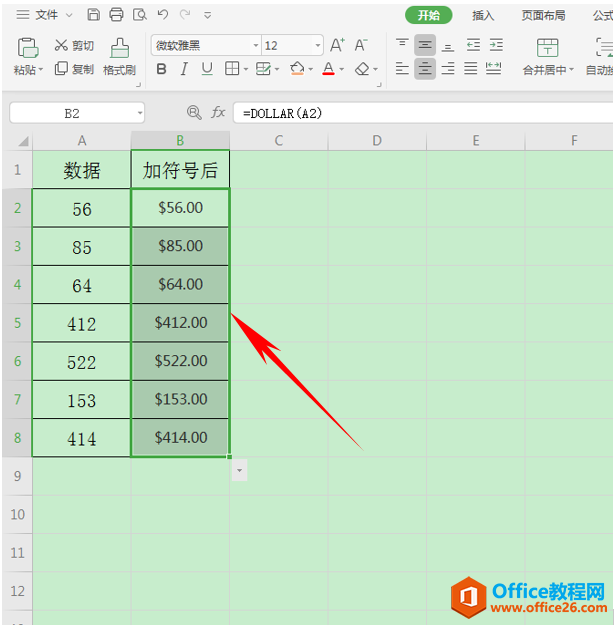Toggle horizontal center alignment

[425, 69]
